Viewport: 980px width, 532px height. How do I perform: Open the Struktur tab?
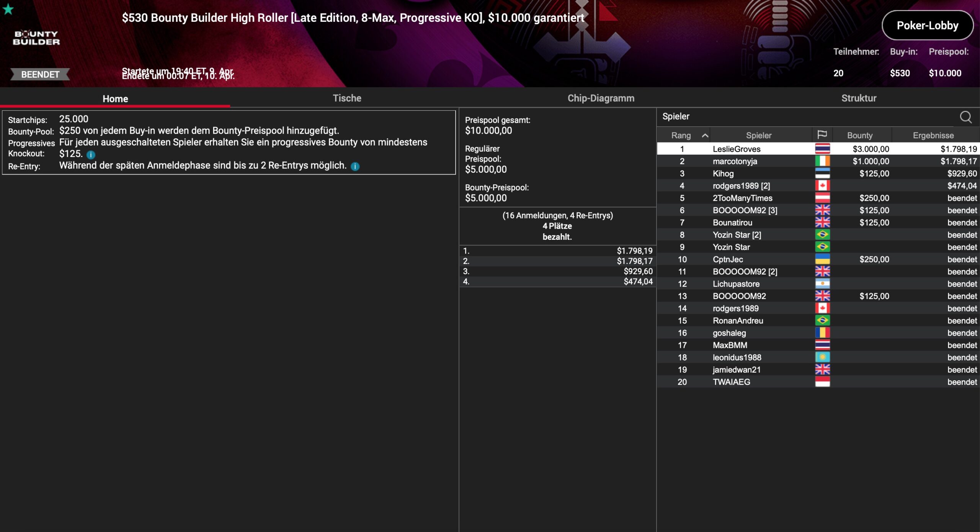tap(859, 98)
